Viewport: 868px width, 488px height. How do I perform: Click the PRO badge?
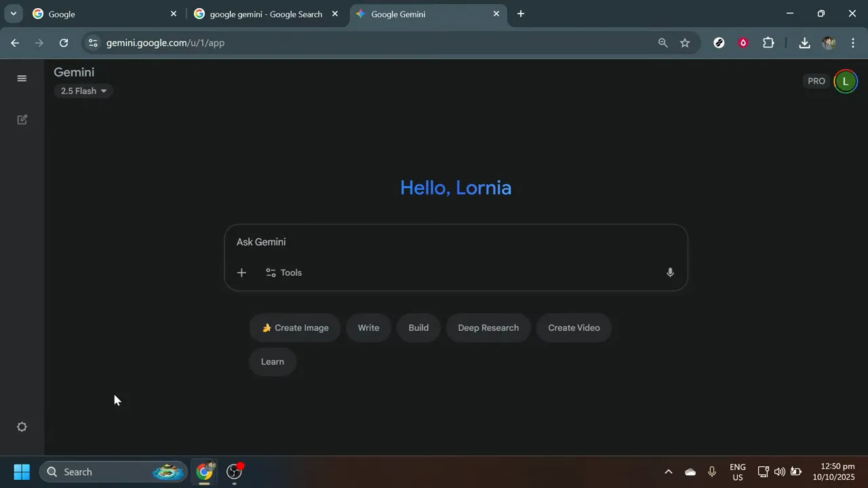pos(816,81)
